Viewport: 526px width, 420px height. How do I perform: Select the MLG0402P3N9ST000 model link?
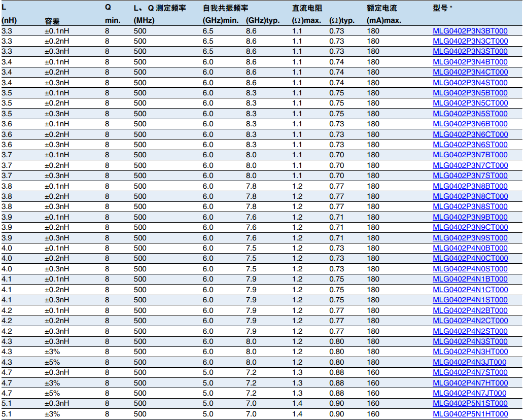pyautogui.click(x=470, y=238)
